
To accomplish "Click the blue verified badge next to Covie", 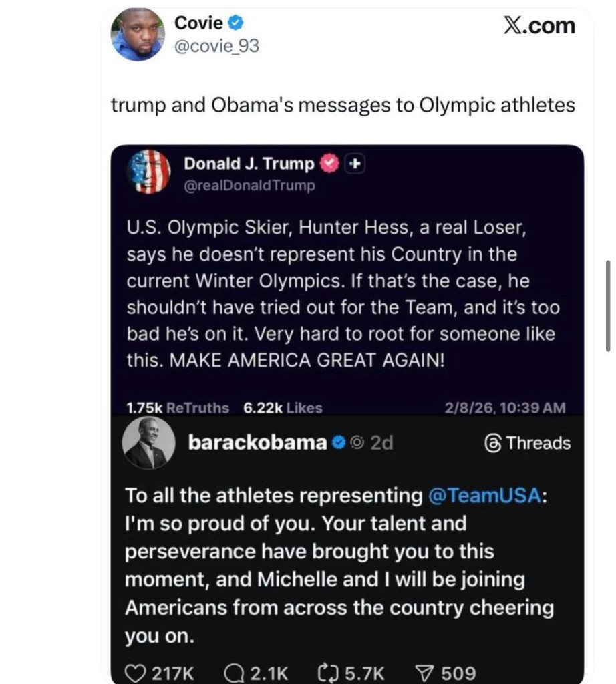I will pos(236,23).
